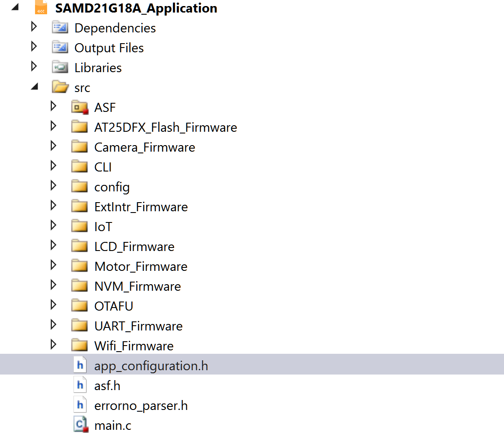Expand the Dependencies node

(34, 27)
